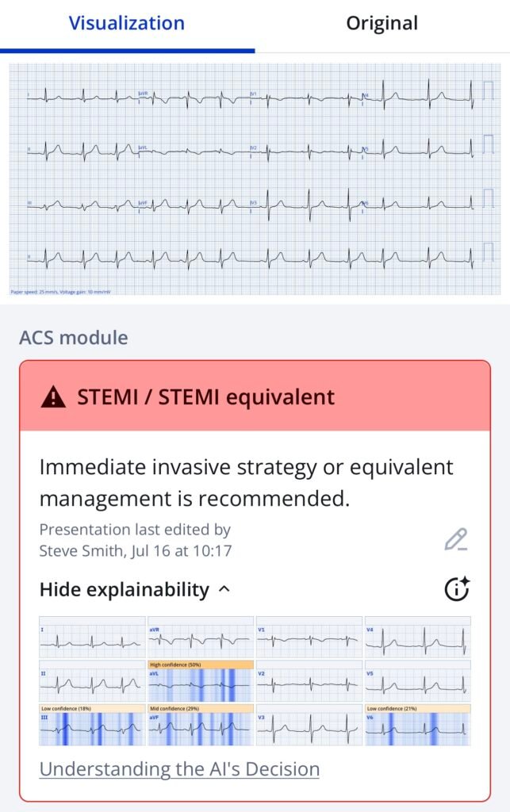This screenshot has width=510, height=812.
Task: Select the lead II thumbnail
Action: point(92,680)
